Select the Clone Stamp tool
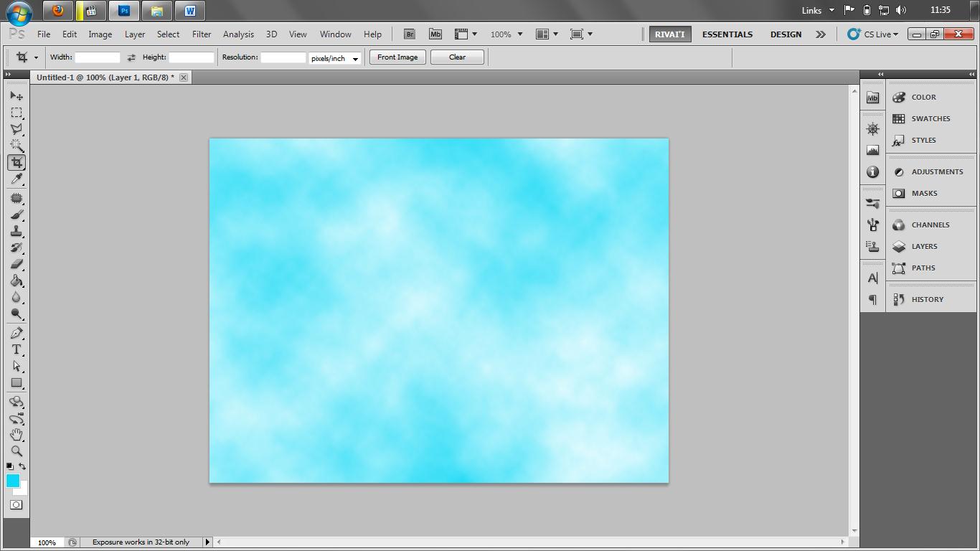Image resolution: width=980 pixels, height=551 pixels. 17,231
